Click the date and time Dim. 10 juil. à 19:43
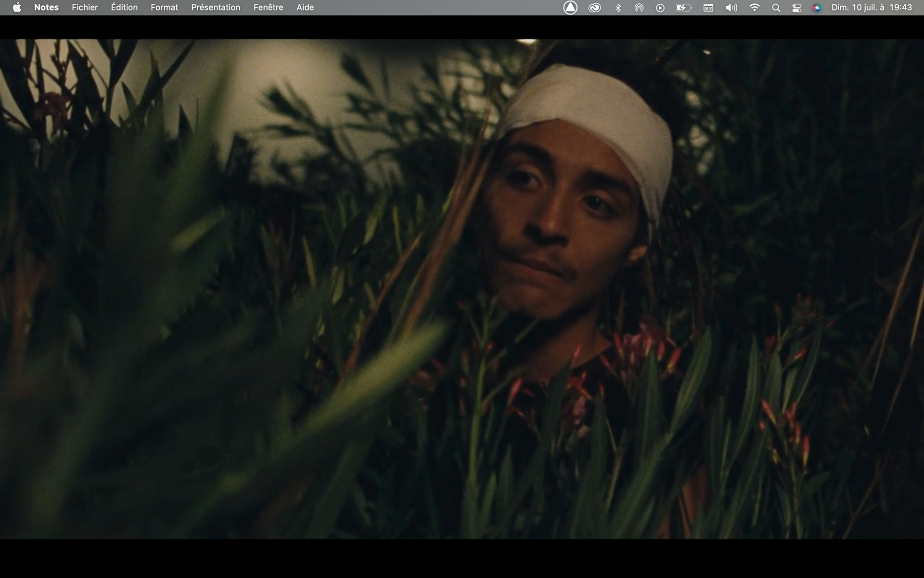The height and width of the screenshot is (578, 924). coord(872,7)
